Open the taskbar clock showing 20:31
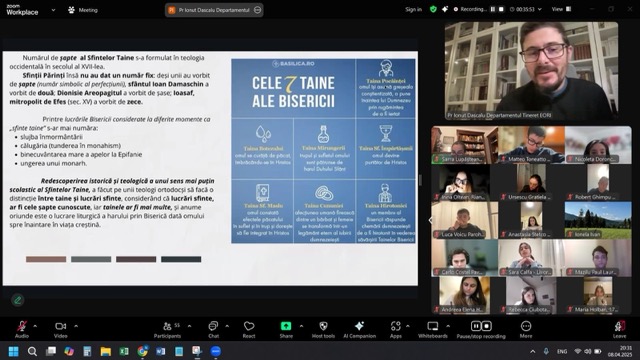Screen dimensions: 640x360 coord(619,351)
